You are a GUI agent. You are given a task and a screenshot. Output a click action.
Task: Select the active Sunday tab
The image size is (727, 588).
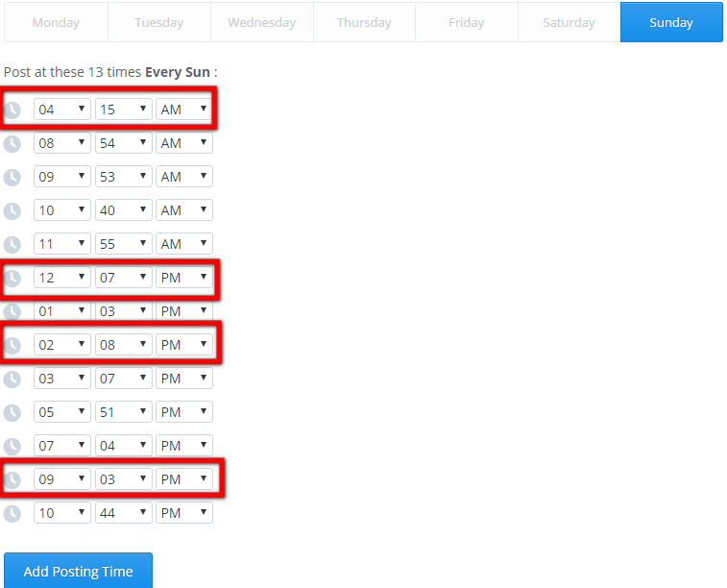click(x=670, y=22)
